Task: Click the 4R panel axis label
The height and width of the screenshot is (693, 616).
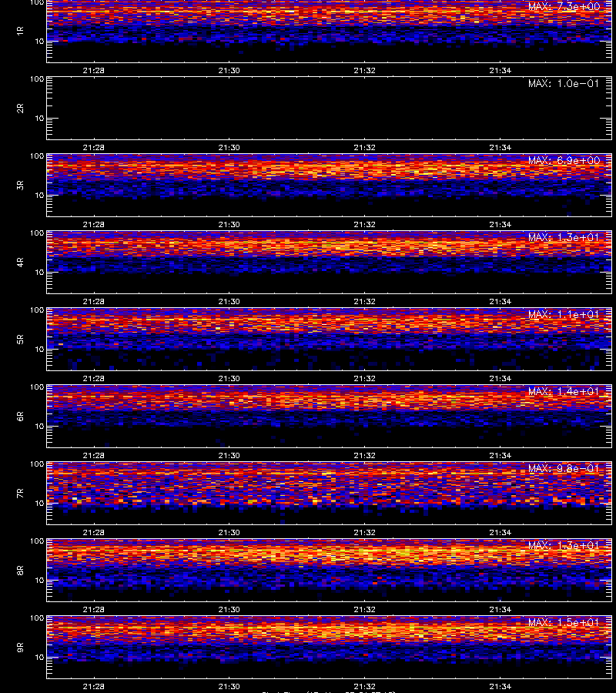Action: tap(20, 262)
